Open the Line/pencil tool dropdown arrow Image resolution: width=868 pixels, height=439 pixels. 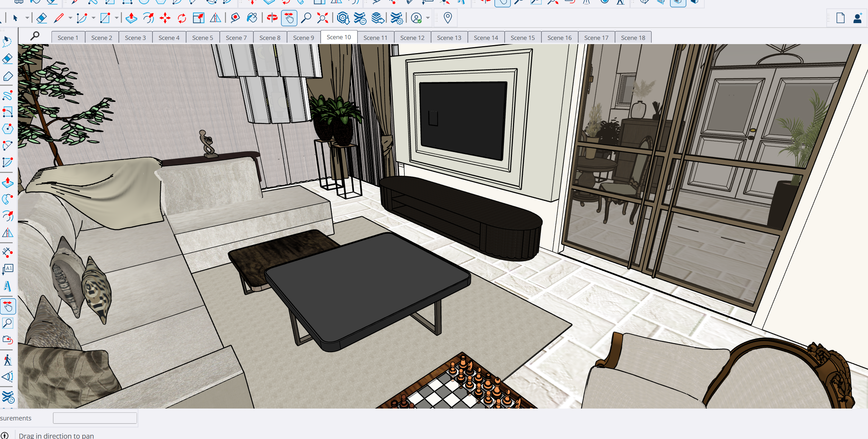pyautogui.click(x=70, y=18)
